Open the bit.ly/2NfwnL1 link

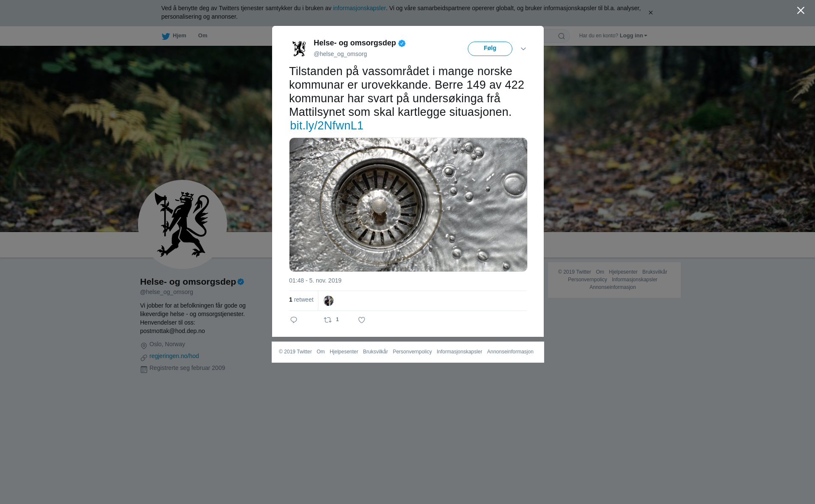pos(326,126)
